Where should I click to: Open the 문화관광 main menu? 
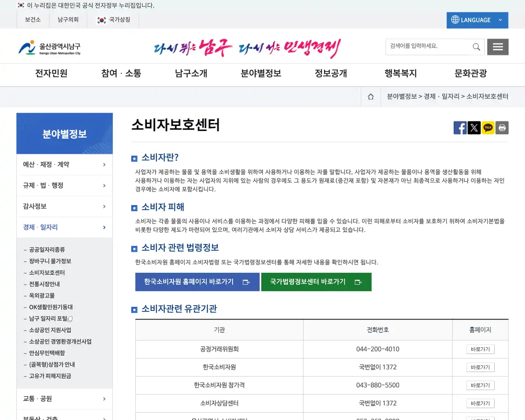click(471, 73)
